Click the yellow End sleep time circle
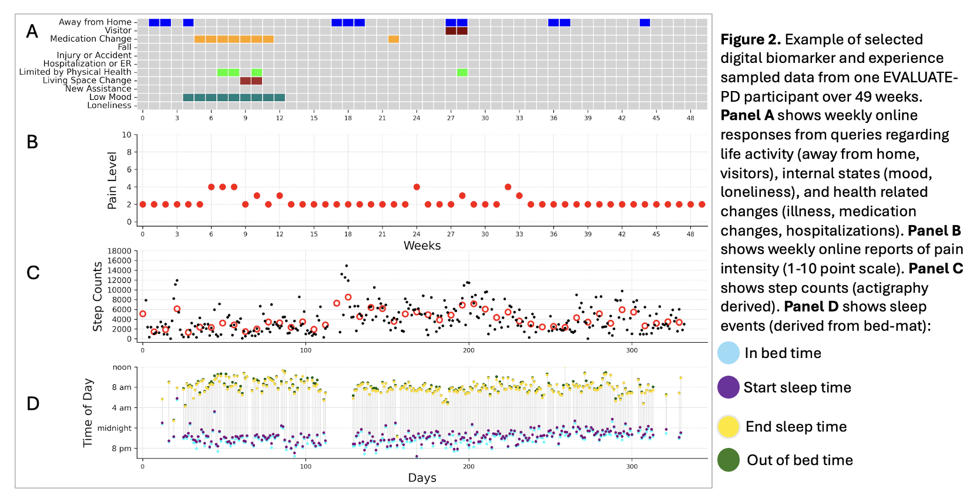Image resolution: width=980 pixels, height=502 pixels. pyautogui.click(x=728, y=427)
